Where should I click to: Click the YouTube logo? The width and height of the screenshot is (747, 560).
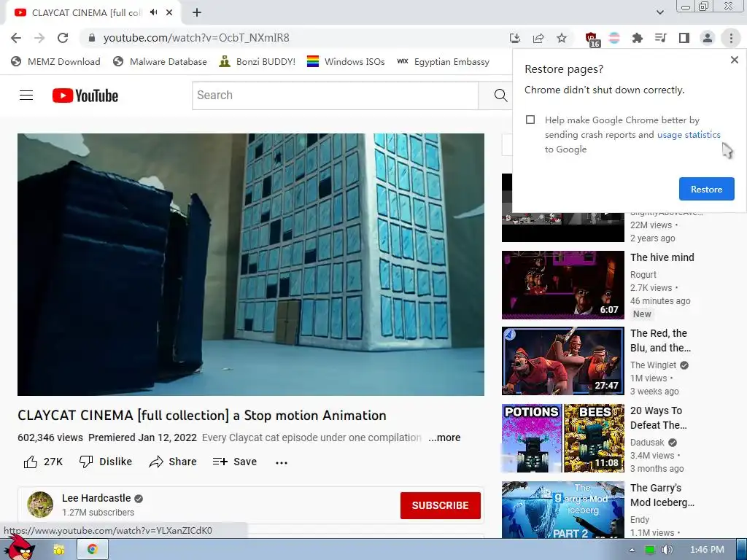(85, 96)
